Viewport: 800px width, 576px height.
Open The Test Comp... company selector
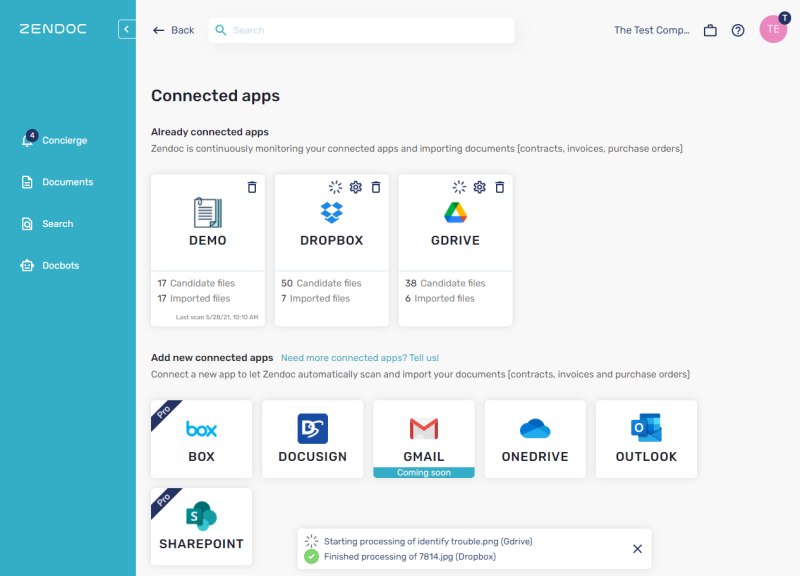(x=652, y=30)
